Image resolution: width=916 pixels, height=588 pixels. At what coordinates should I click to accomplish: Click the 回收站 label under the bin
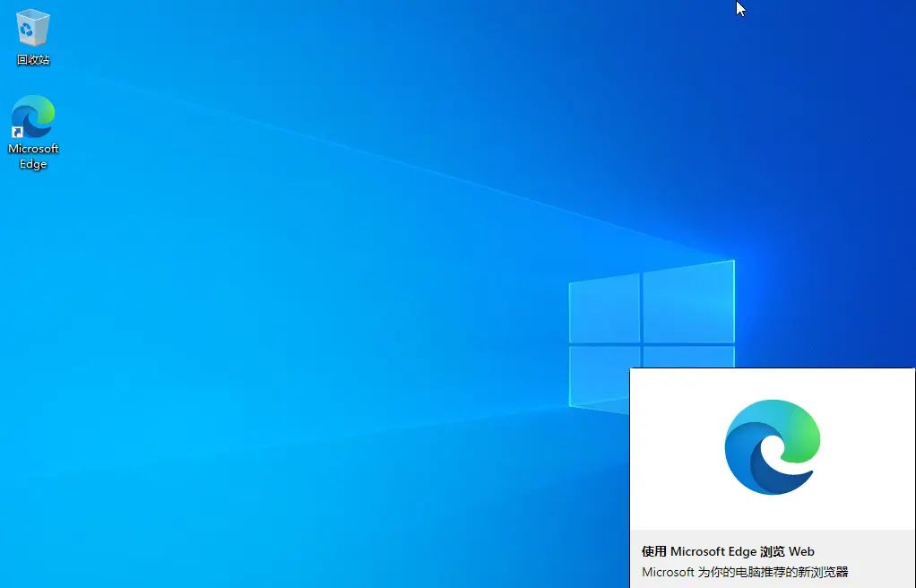click(33, 60)
